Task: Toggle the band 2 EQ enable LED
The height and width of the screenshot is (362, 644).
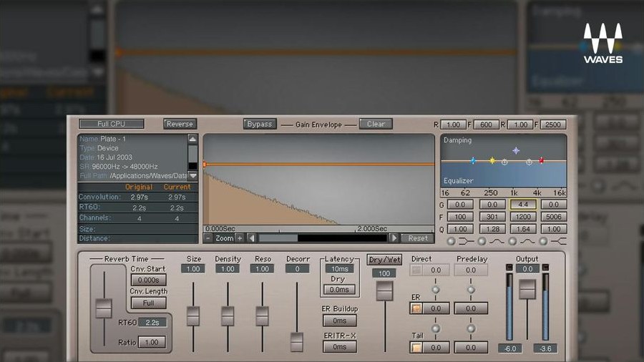Action: (482, 241)
